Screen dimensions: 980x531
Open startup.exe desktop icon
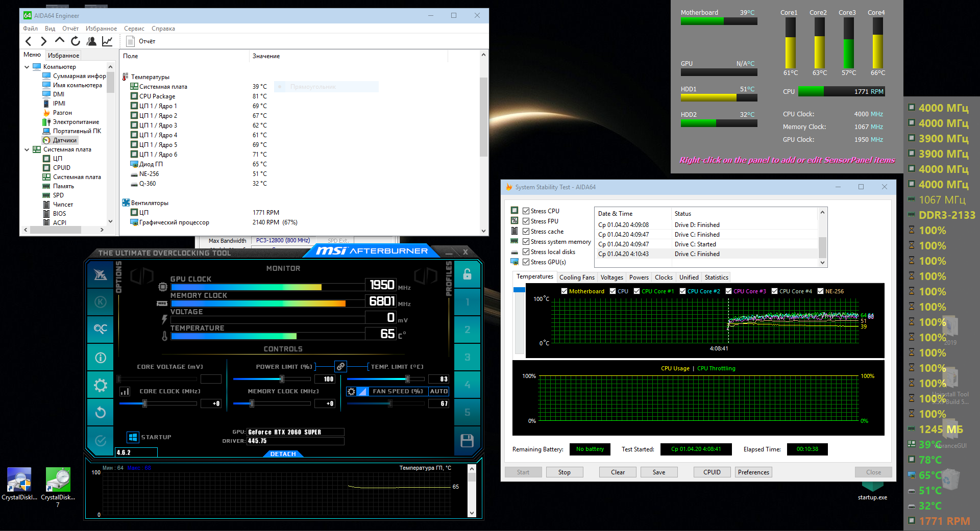[872, 490]
